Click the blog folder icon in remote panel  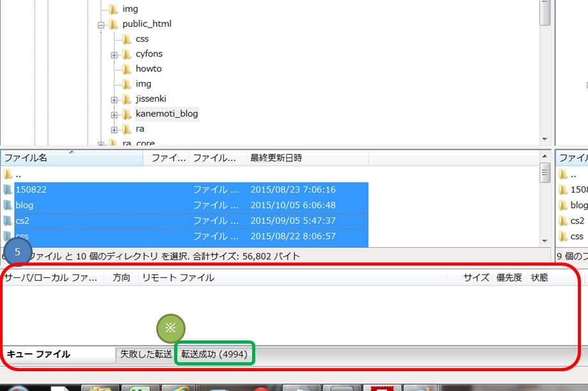pyautogui.click(x=564, y=204)
